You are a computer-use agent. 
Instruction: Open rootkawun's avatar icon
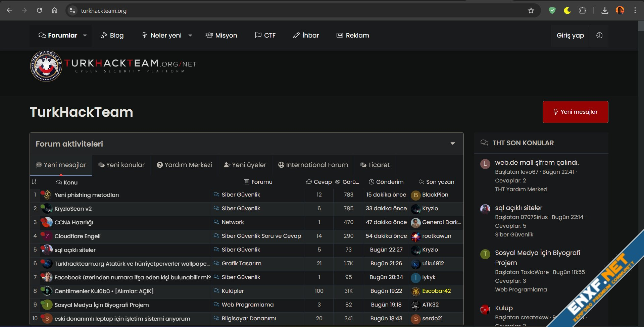(x=416, y=236)
